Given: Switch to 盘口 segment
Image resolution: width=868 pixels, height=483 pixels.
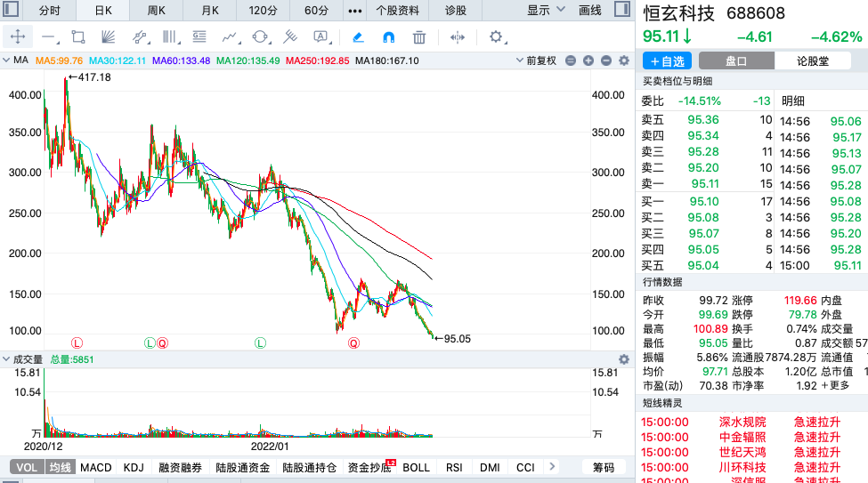Looking at the screenshot, I should coord(736,60).
